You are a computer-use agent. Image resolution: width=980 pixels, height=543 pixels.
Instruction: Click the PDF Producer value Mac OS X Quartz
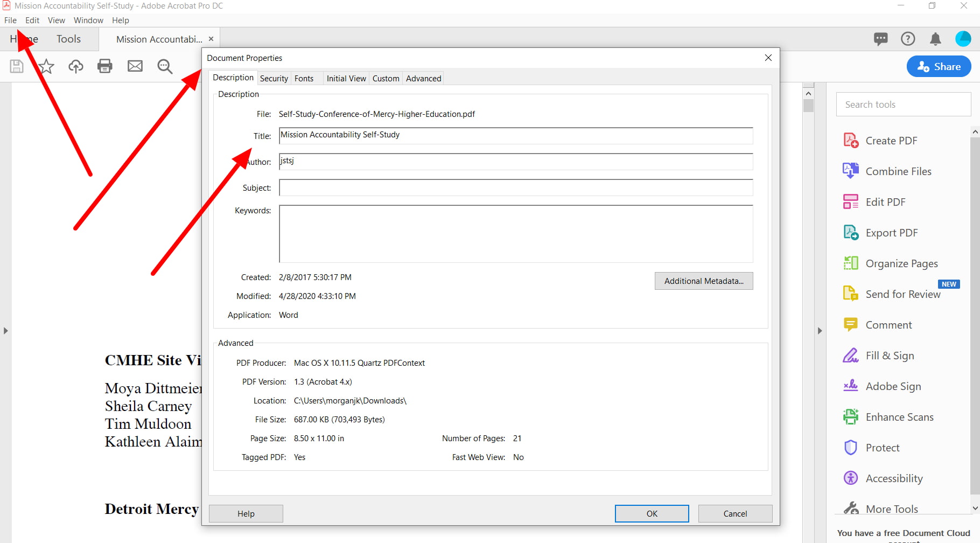[x=359, y=363]
